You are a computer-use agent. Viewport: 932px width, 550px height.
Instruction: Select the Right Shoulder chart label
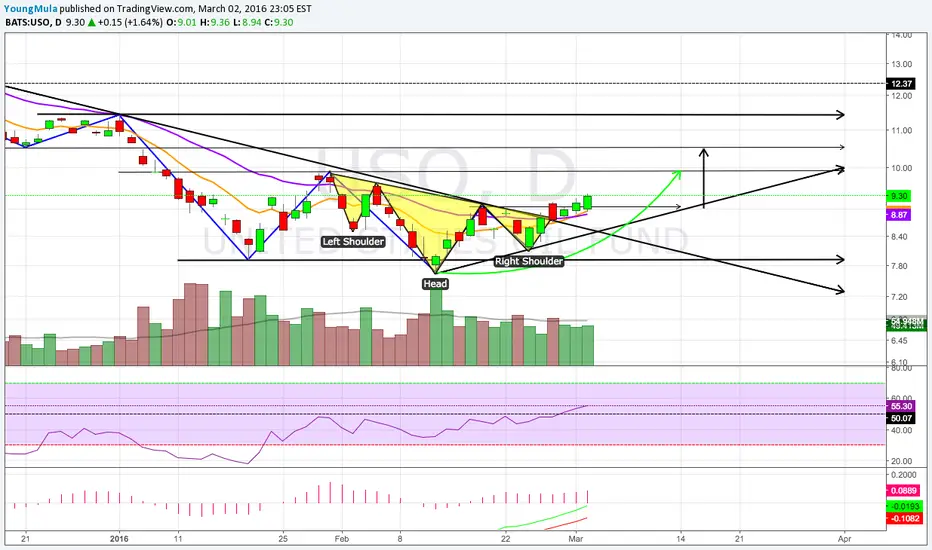click(x=528, y=261)
